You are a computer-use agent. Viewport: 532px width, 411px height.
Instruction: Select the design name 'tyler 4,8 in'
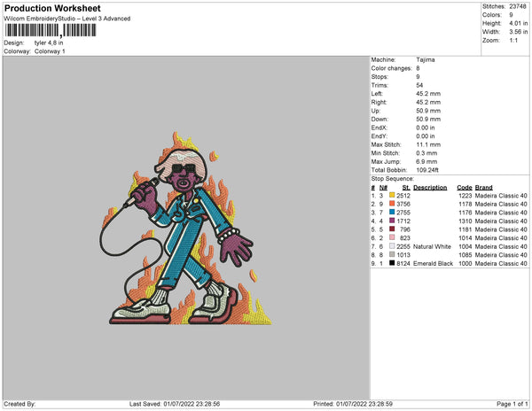click(49, 43)
